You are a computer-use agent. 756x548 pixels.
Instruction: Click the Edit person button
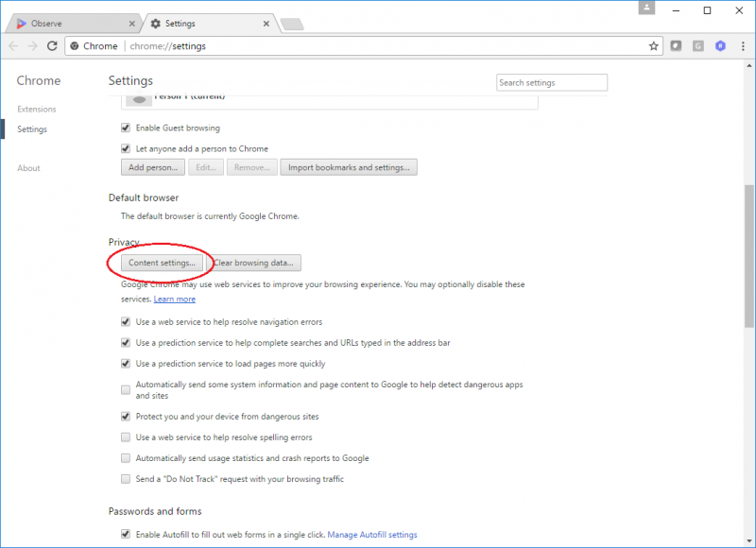point(206,167)
